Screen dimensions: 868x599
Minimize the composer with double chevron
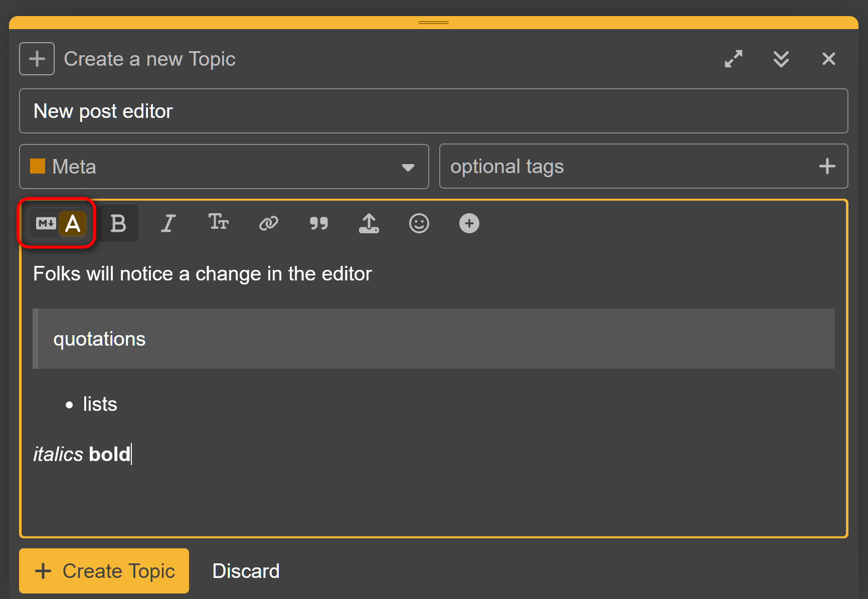(x=781, y=59)
